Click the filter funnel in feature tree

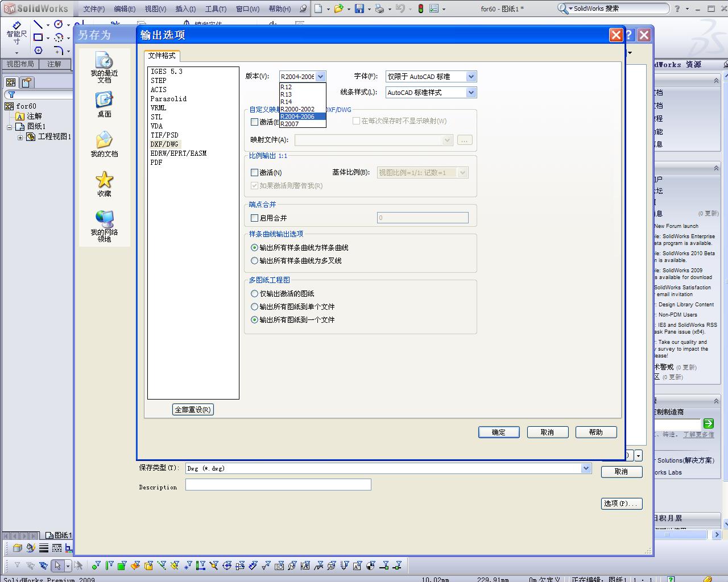tap(11, 95)
